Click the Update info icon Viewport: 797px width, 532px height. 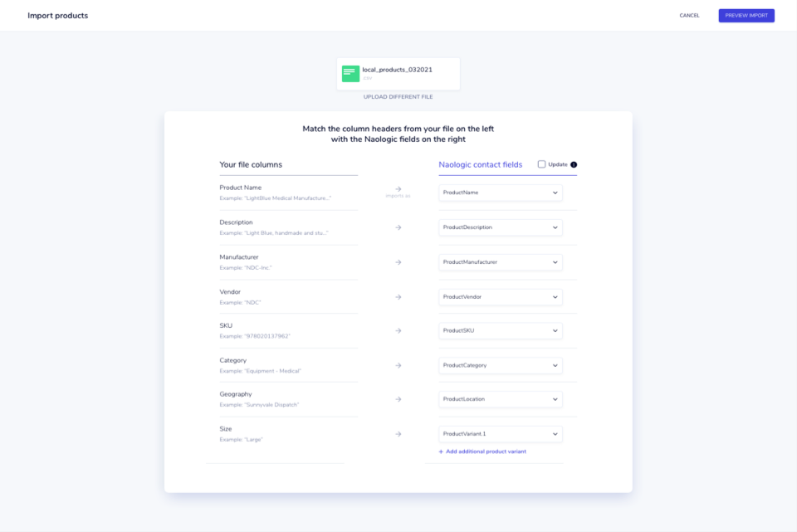click(x=574, y=164)
